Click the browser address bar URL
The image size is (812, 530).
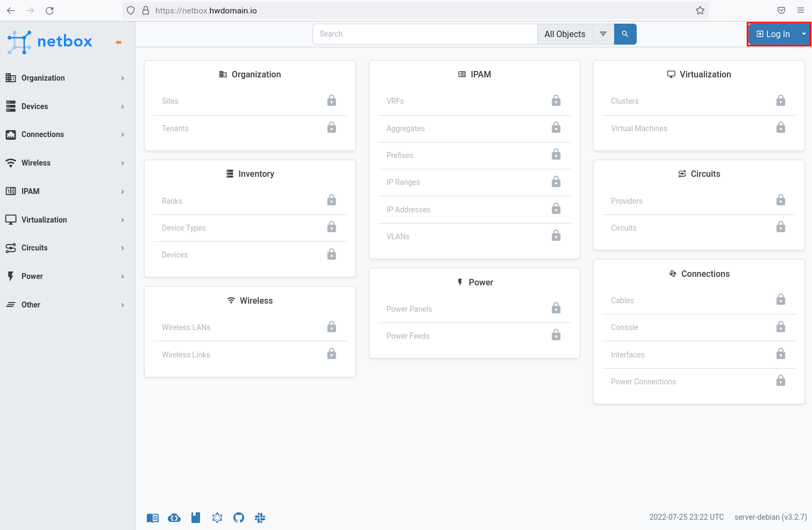[x=206, y=10]
